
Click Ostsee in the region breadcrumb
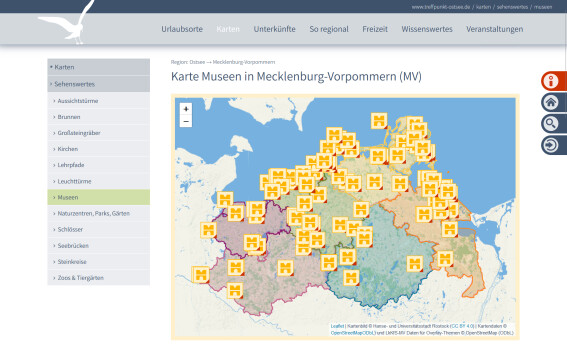tap(197, 62)
